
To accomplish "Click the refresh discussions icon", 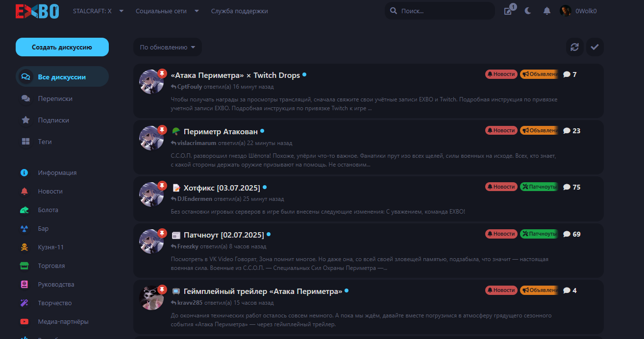I will (575, 47).
